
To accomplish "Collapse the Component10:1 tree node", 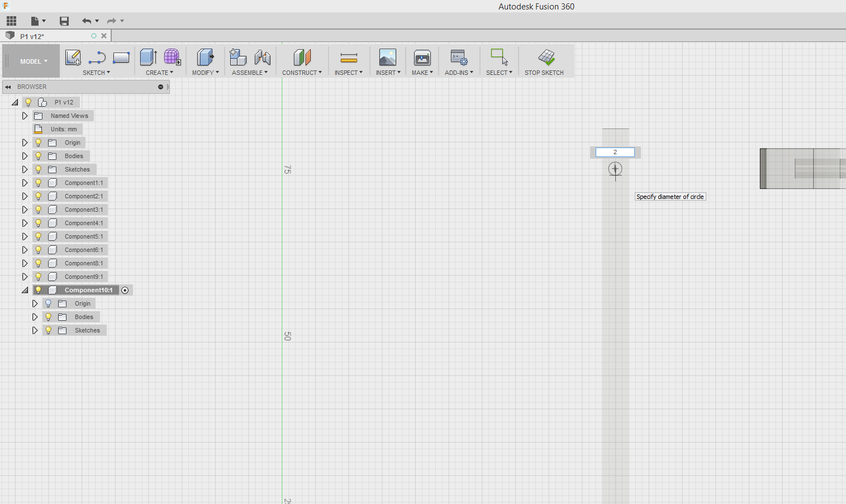I will pos(25,290).
